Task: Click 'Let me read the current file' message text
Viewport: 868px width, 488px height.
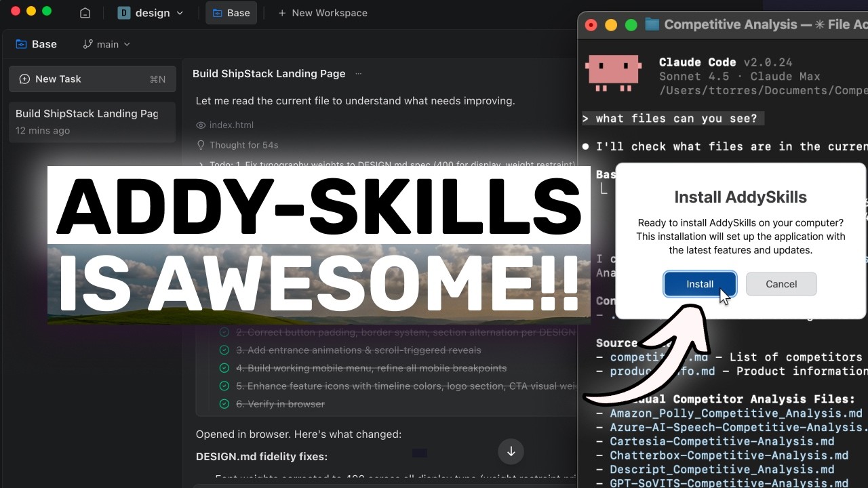Action: click(x=355, y=101)
